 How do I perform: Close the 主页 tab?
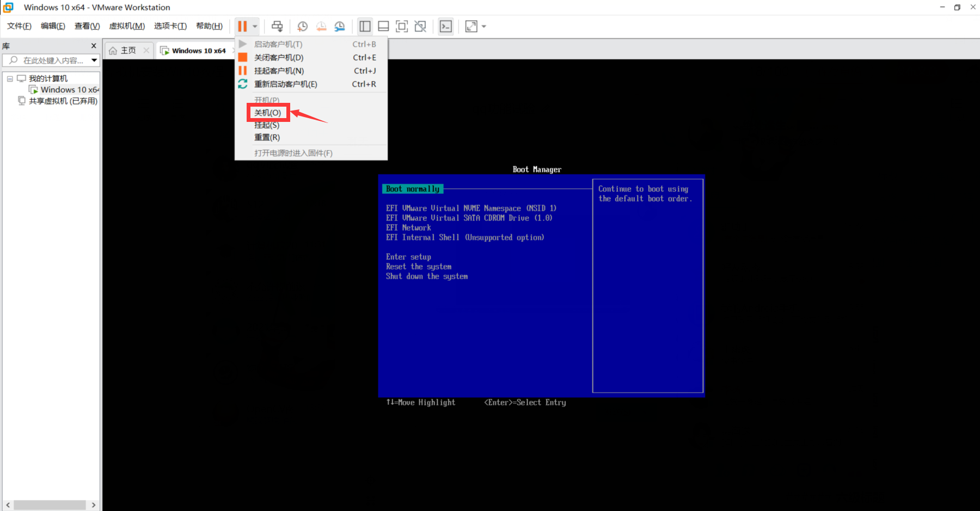146,50
